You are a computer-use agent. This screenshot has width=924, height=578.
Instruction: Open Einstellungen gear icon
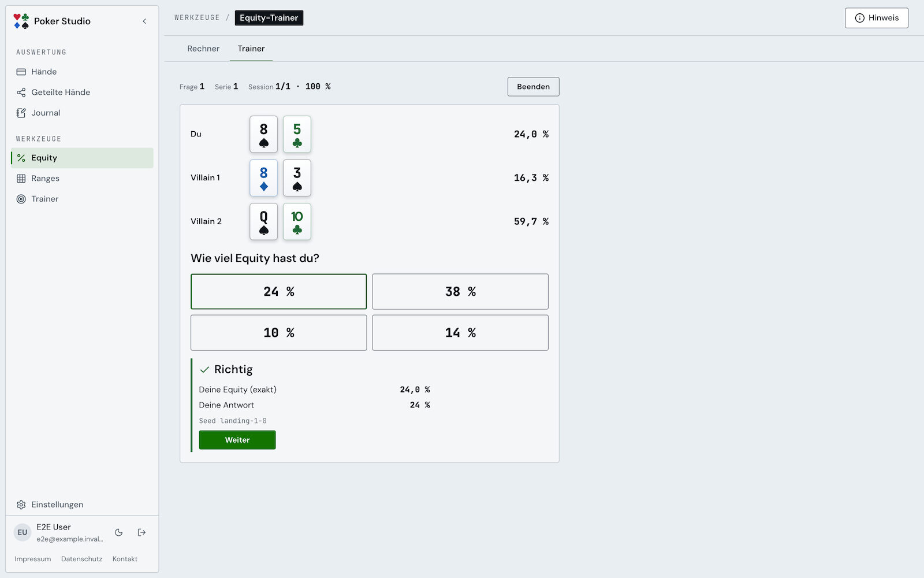coord(21,505)
